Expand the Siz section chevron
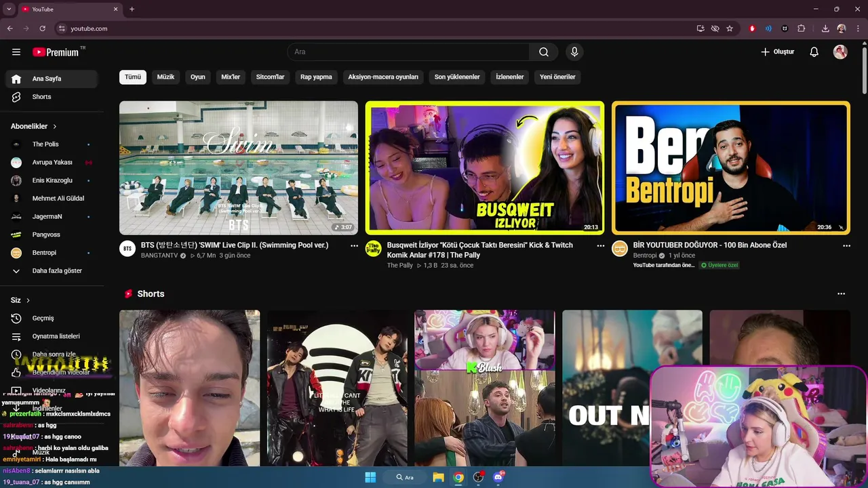The image size is (868, 488). pos(28,300)
